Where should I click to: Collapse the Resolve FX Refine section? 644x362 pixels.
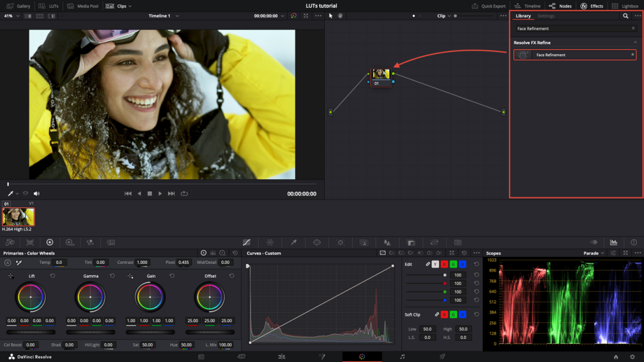pyautogui.click(x=635, y=42)
